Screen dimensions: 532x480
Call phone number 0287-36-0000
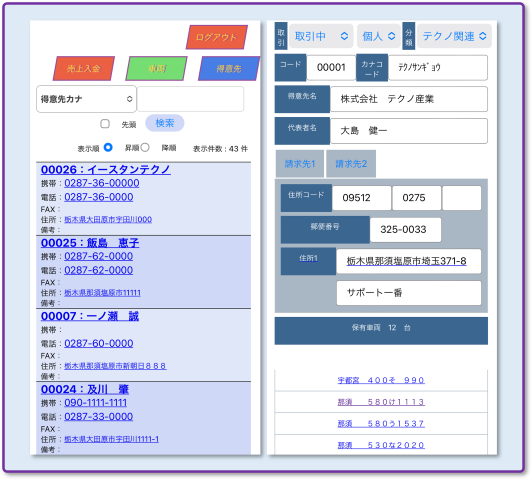99,197
